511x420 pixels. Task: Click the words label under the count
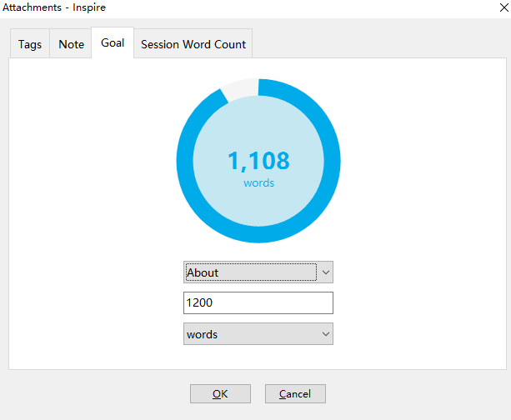click(x=258, y=182)
